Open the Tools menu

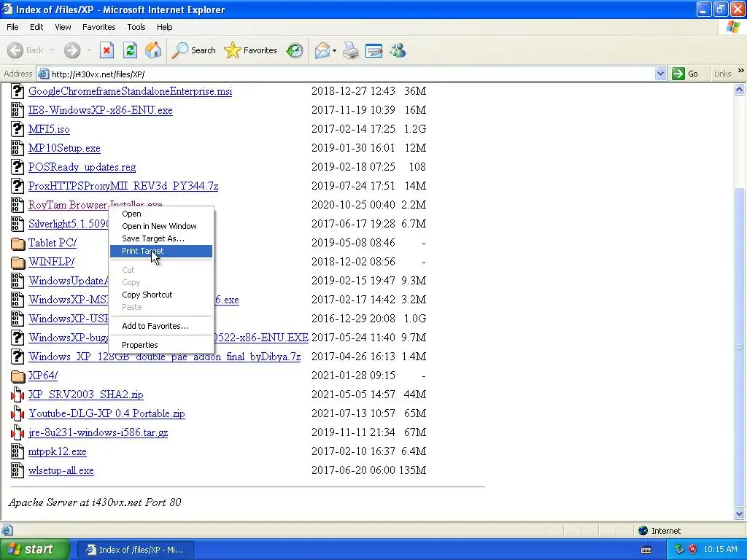pyautogui.click(x=136, y=27)
